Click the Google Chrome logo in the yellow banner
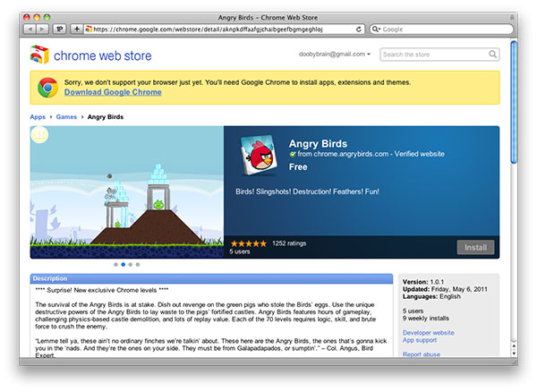Image resolution: width=537 pixels, height=392 pixels. (47, 88)
